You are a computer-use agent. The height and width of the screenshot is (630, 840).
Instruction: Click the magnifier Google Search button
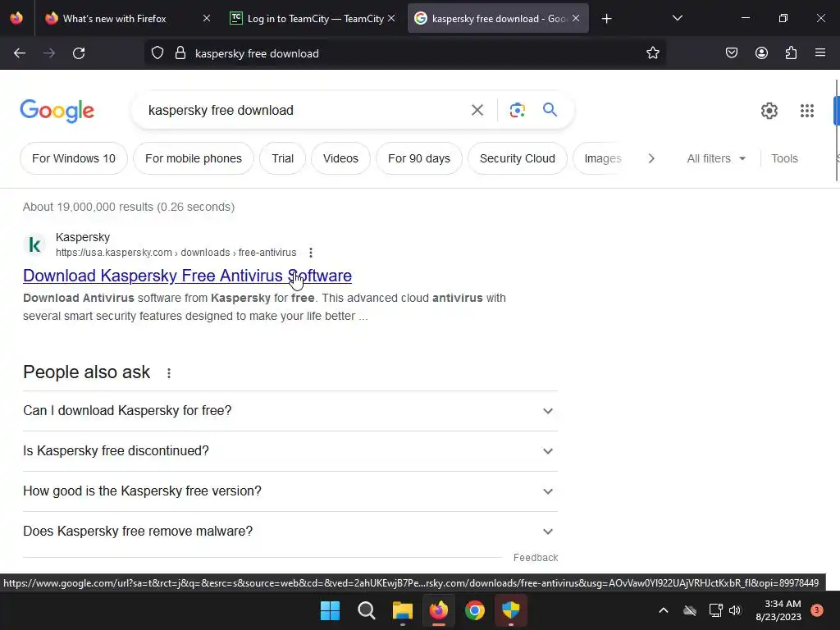click(550, 110)
